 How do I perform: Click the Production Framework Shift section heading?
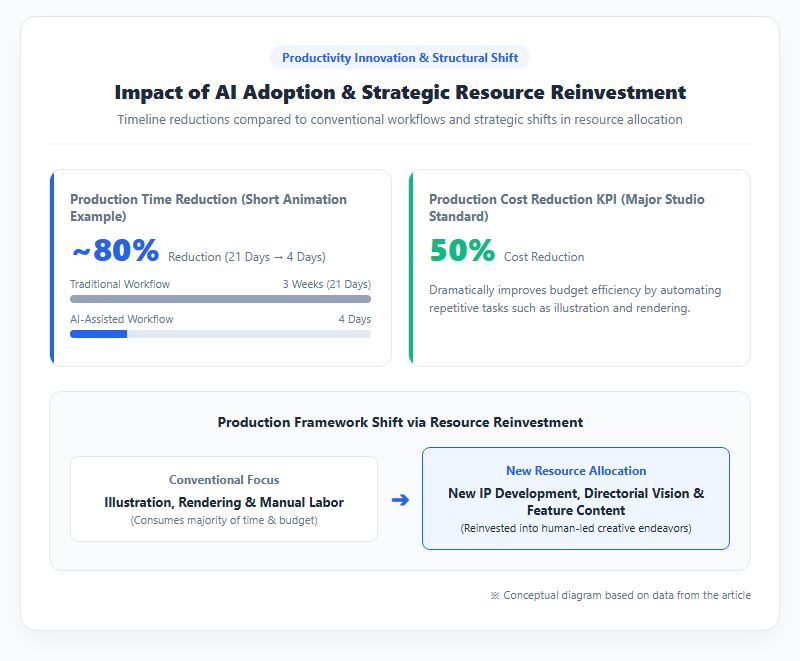tap(400, 422)
